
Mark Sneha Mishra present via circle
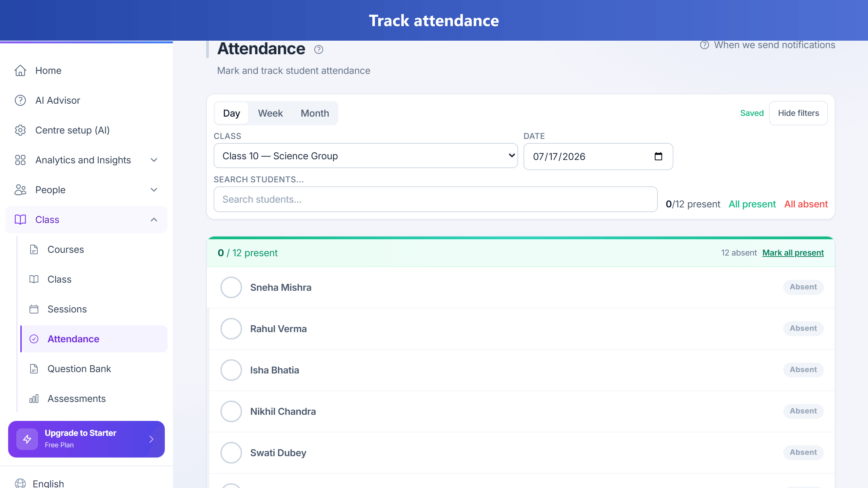231,287
